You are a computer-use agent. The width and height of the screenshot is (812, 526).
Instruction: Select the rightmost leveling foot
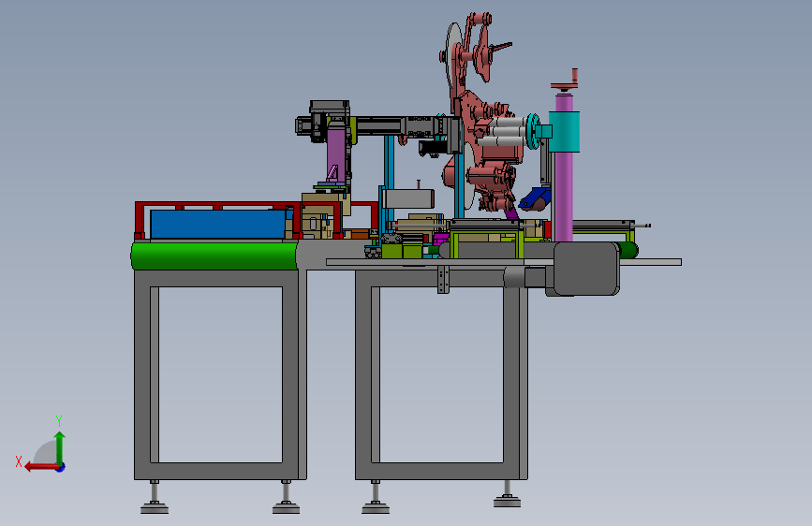pos(507,494)
